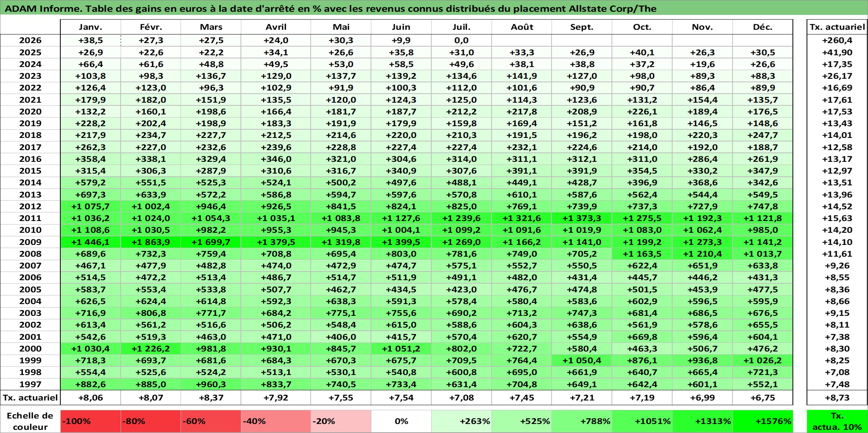This screenshot has width=868, height=433.
Task: Click the +260,4 actuarial rate for 2026
Action: 837,40
